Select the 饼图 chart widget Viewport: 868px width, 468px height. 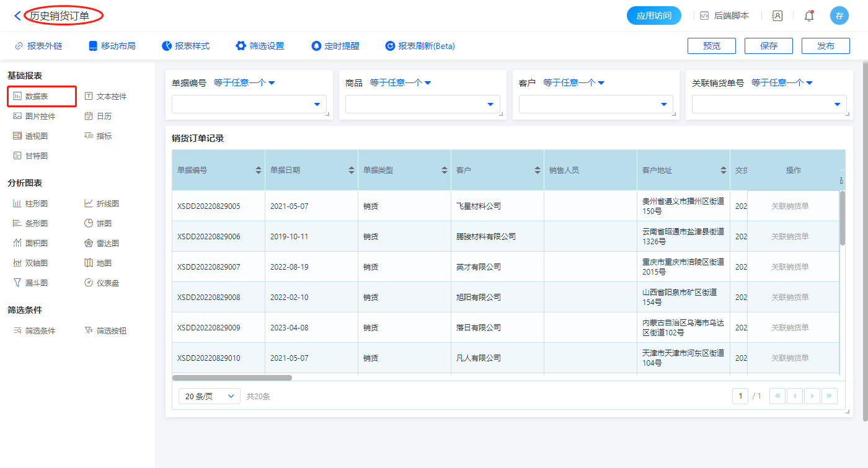[x=98, y=223]
